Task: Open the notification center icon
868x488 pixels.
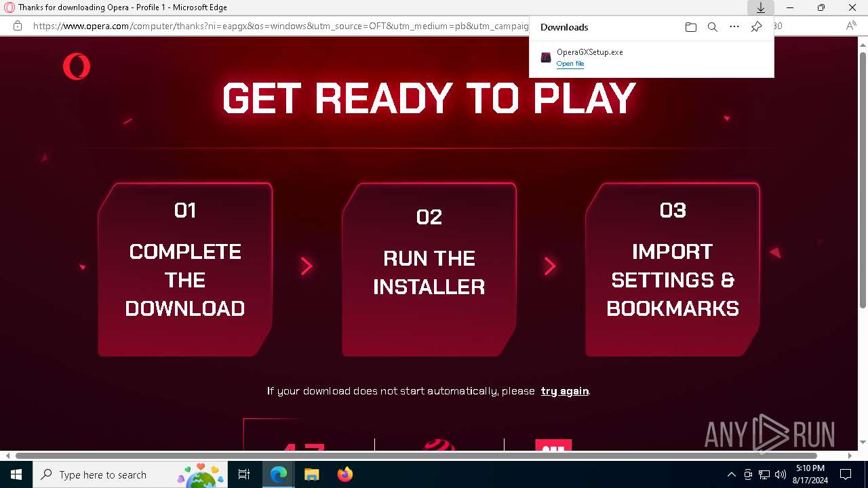Action: tap(846, 474)
